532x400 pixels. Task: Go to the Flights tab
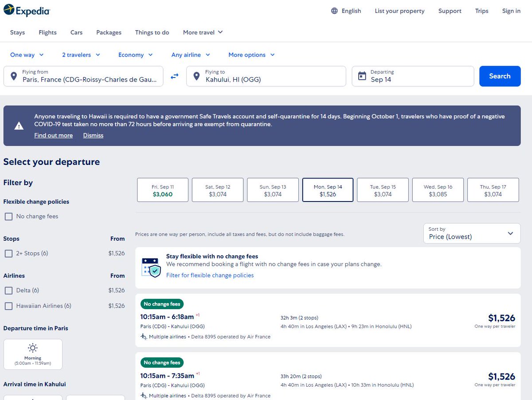[47, 32]
